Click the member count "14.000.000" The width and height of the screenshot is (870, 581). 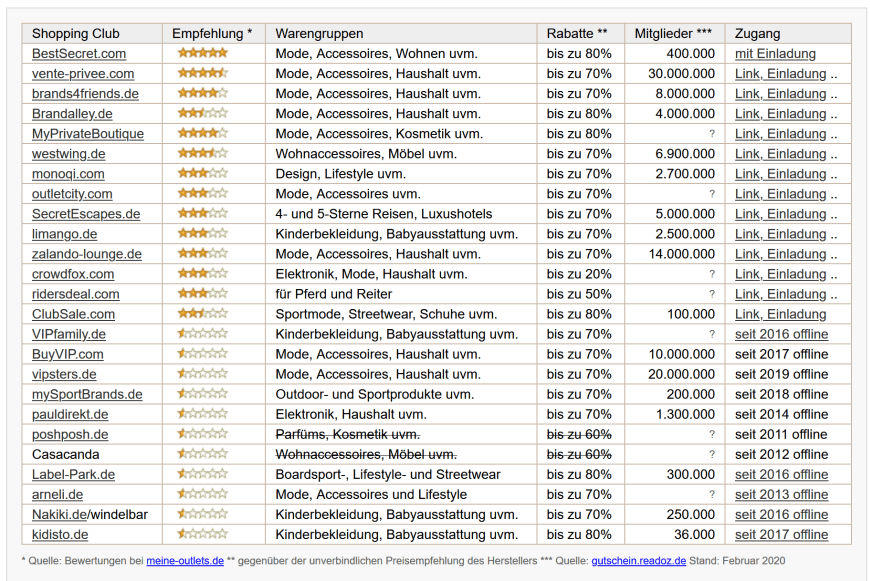[x=681, y=254]
